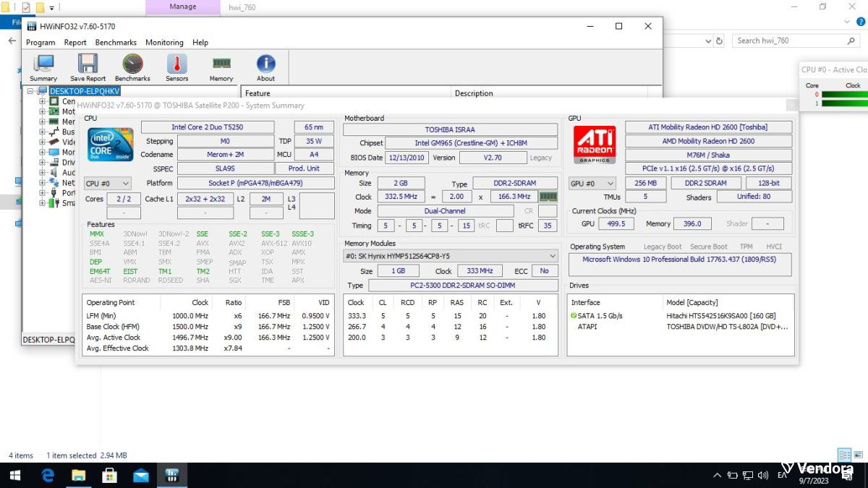Open Mail app from the taskbar

[141, 475]
